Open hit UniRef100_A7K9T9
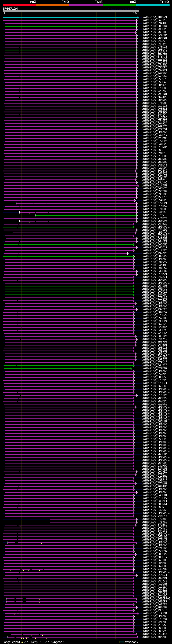 (154, 215)
